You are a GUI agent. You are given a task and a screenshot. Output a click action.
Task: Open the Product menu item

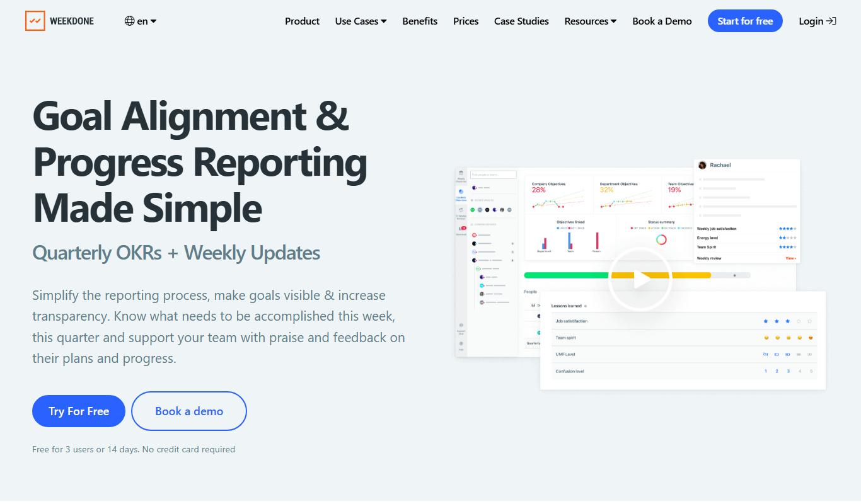pyautogui.click(x=302, y=21)
